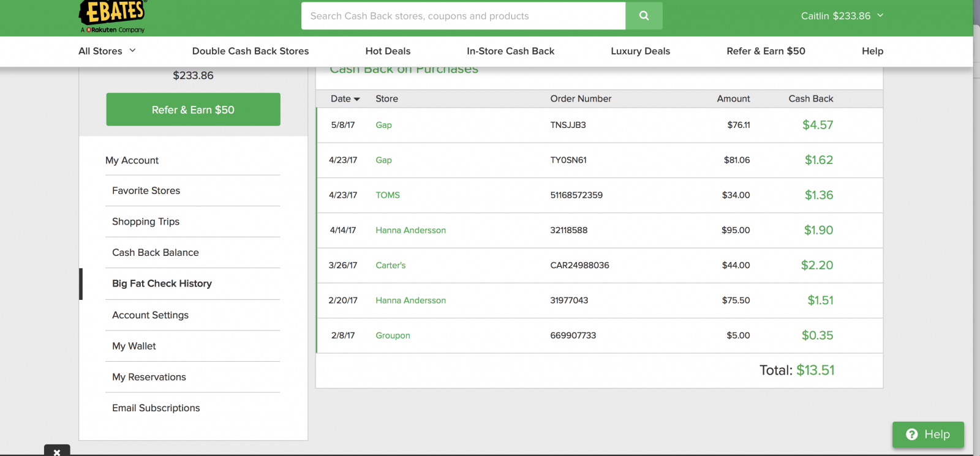
Task: Open Gap store link dated 4/23/17
Action: pyautogui.click(x=383, y=160)
